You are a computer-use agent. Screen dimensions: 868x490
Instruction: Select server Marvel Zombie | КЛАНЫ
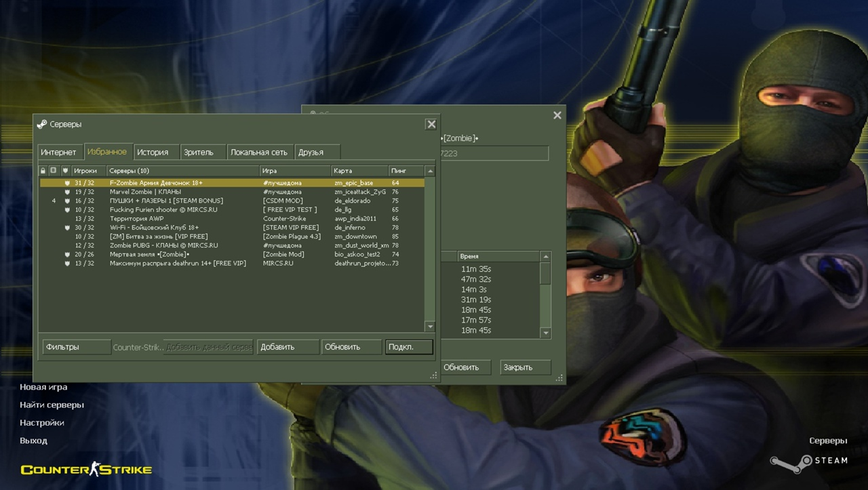(232, 192)
